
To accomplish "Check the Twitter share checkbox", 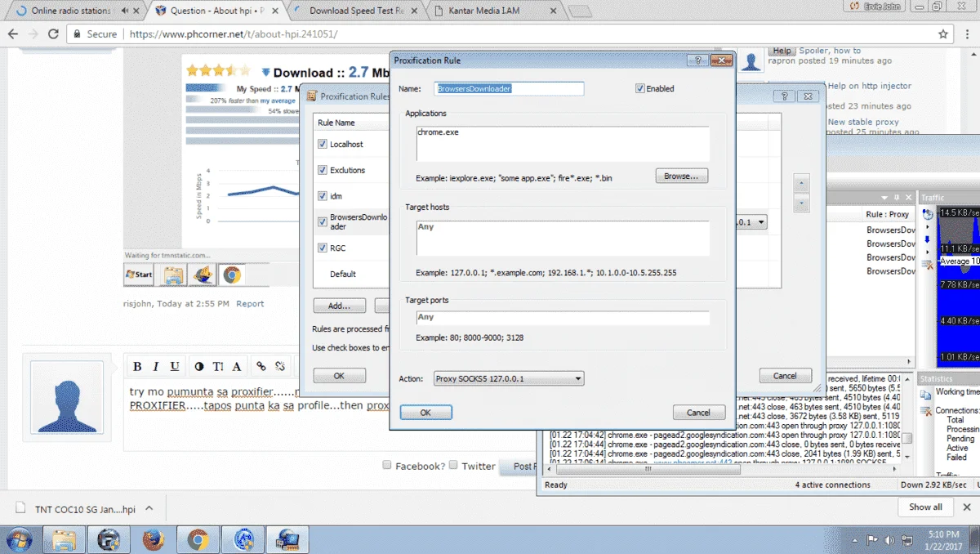I will 453,465.
